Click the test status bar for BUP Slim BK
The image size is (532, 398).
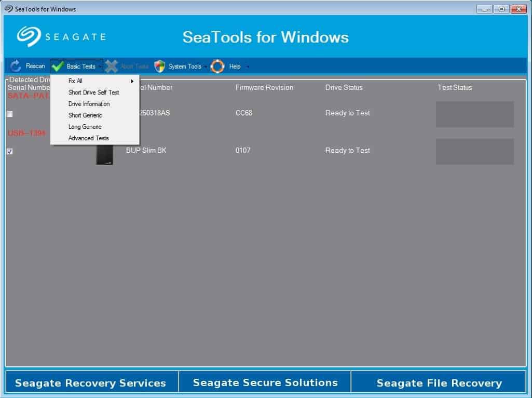(x=475, y=151)
